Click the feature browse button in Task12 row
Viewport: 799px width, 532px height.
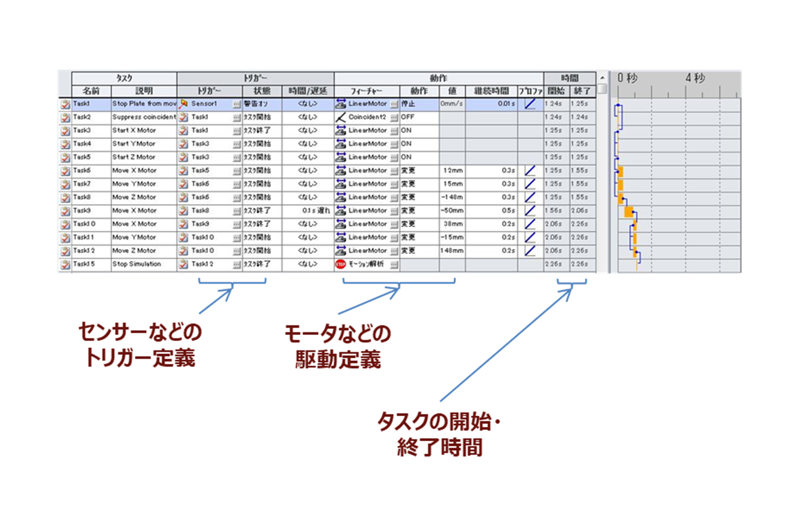coord(394,251)
